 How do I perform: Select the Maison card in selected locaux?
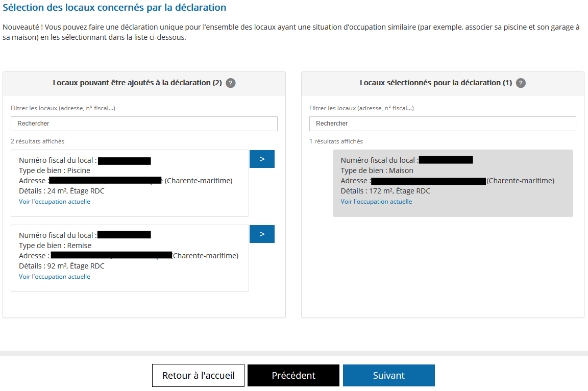(x=452, y=182)
